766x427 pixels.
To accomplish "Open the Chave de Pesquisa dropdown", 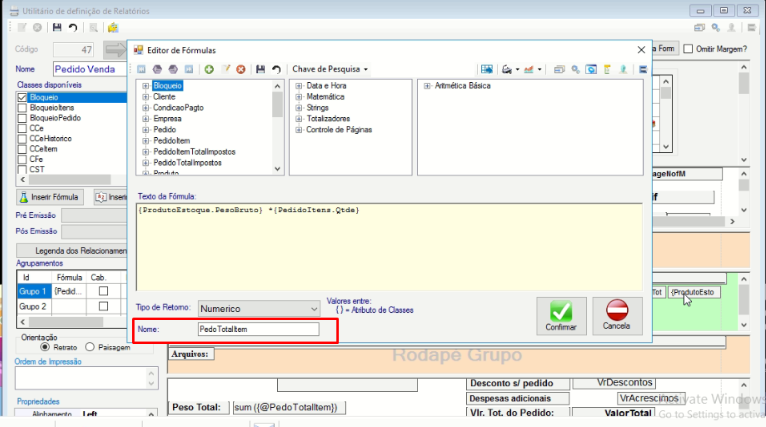I will pyautogui.click(x=330, y=69).
